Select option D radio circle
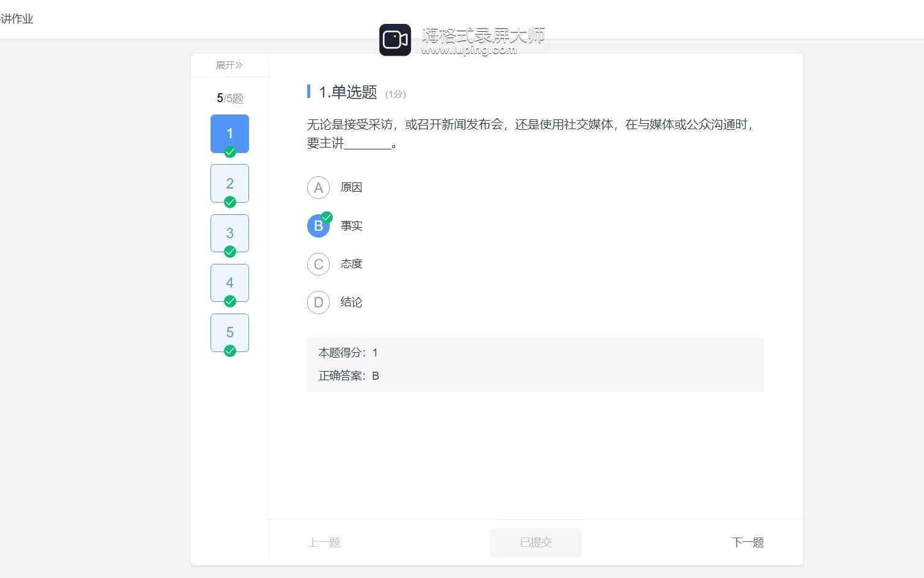The width and height of the screenshot is (924, 578). pyautogui.click(x=318, y=302)
